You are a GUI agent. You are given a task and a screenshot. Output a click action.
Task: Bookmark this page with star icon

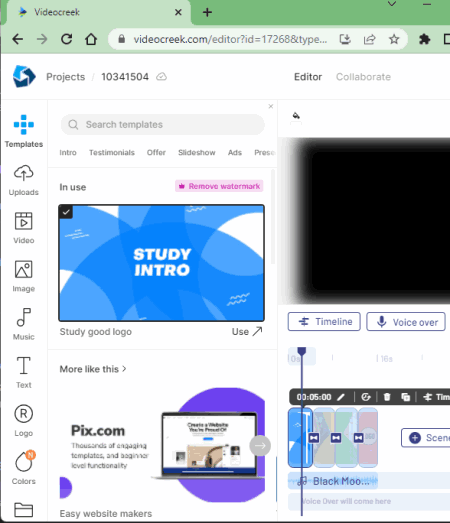tap(394, 39)
